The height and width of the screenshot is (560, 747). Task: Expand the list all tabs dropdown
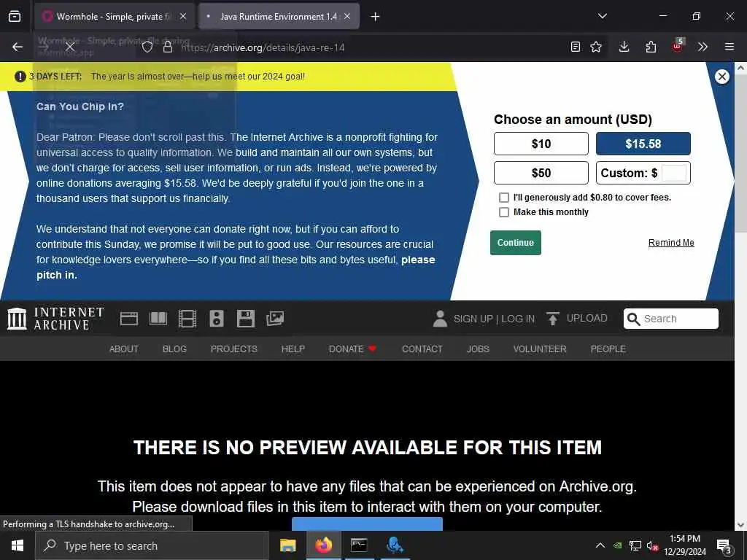pyautogui.click(x=602, y=16)
